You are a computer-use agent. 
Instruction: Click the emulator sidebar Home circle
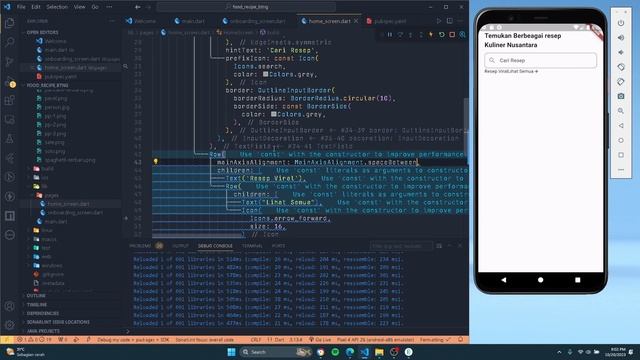(x=621, y=140)
